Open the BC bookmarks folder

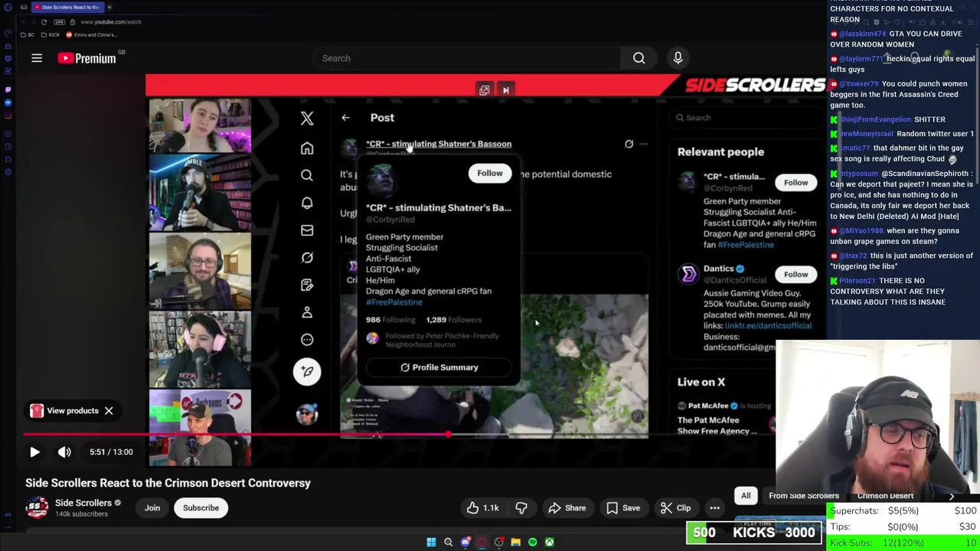pyautogui.click(x=27, y=34)
